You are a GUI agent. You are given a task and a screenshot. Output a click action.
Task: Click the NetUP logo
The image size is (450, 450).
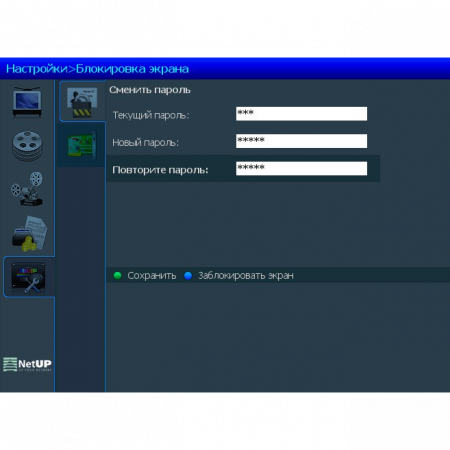(x=27, y=364)
